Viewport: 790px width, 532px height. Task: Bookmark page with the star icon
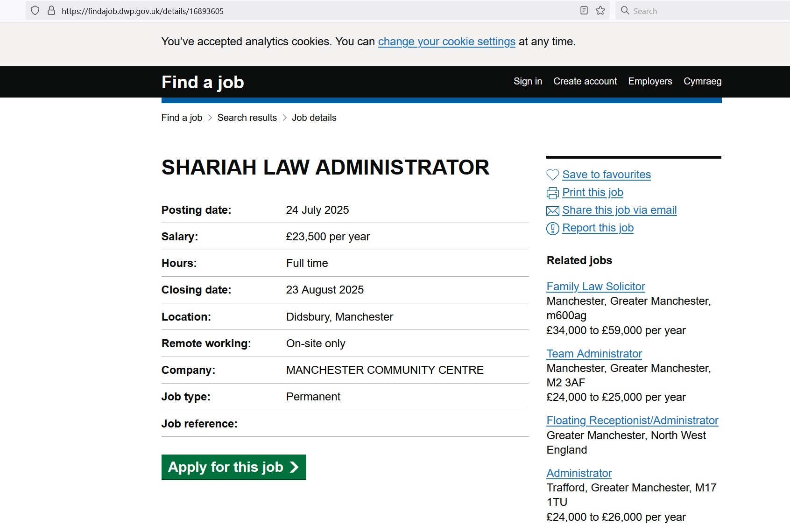(600, 11)
